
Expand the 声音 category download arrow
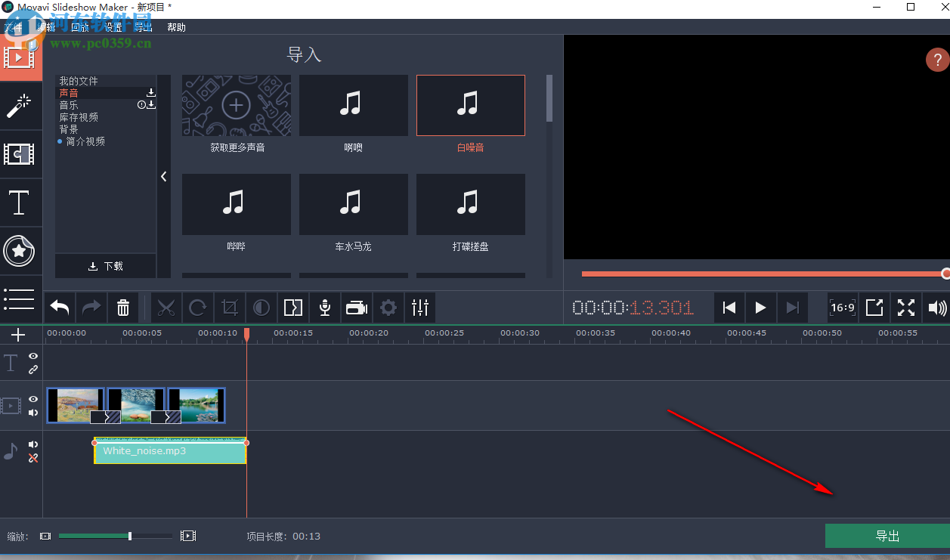150,92
